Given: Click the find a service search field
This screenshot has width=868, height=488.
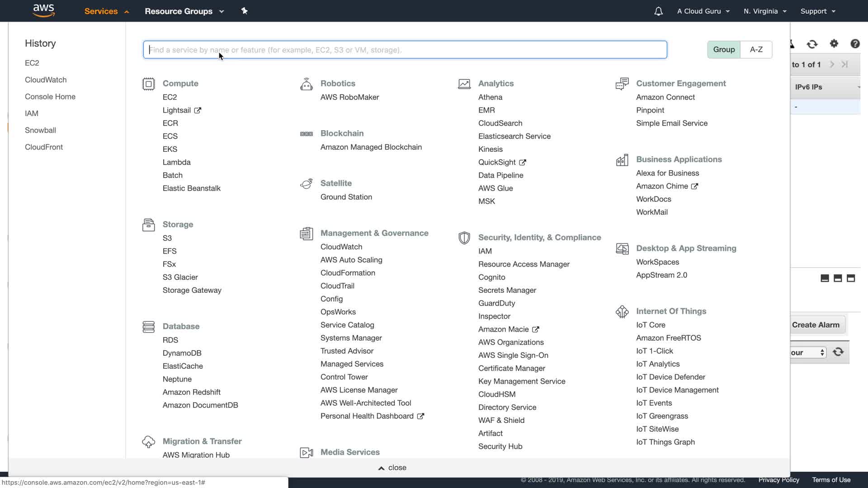Looking at the screenshot, I should click(x=405, y=50).
